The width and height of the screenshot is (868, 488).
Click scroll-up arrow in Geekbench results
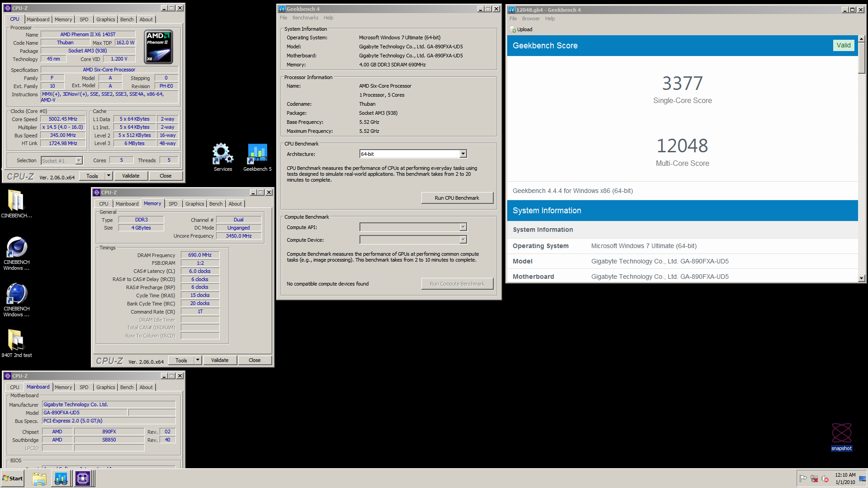coord(862,39)
